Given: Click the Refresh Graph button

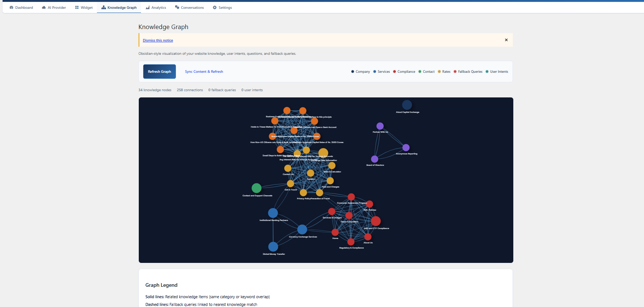Looking at the screenshot, I should click(x=159, y=72).
